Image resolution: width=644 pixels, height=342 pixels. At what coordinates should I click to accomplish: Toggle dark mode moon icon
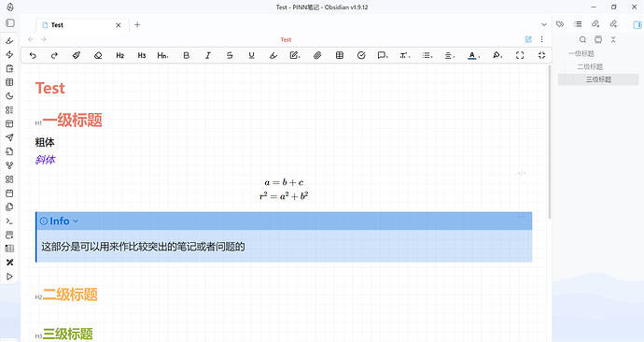point(9,96)
